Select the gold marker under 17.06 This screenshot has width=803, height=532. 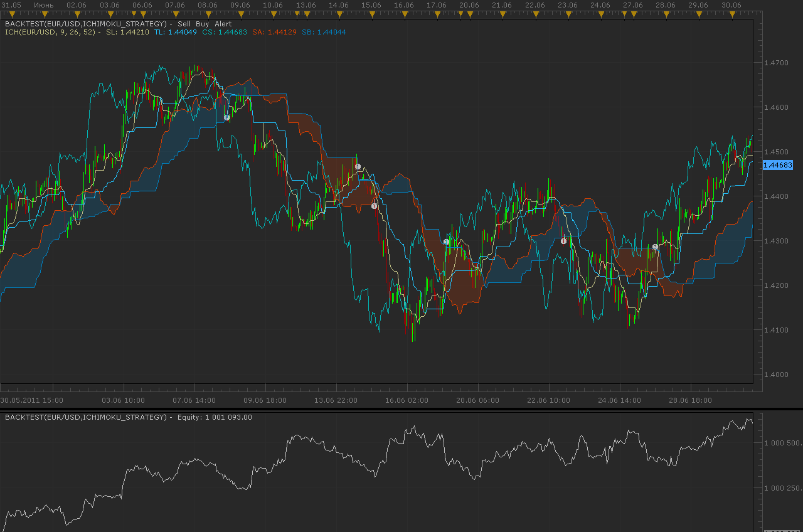pos(437,13)
